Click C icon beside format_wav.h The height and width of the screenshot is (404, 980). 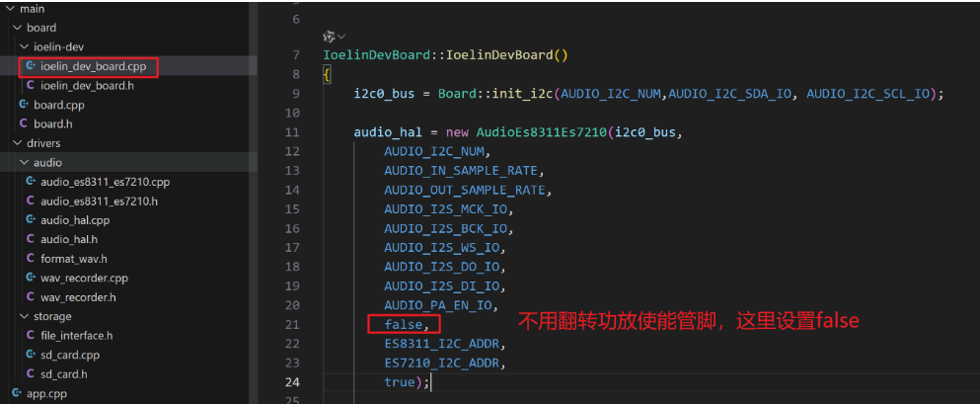31,258
